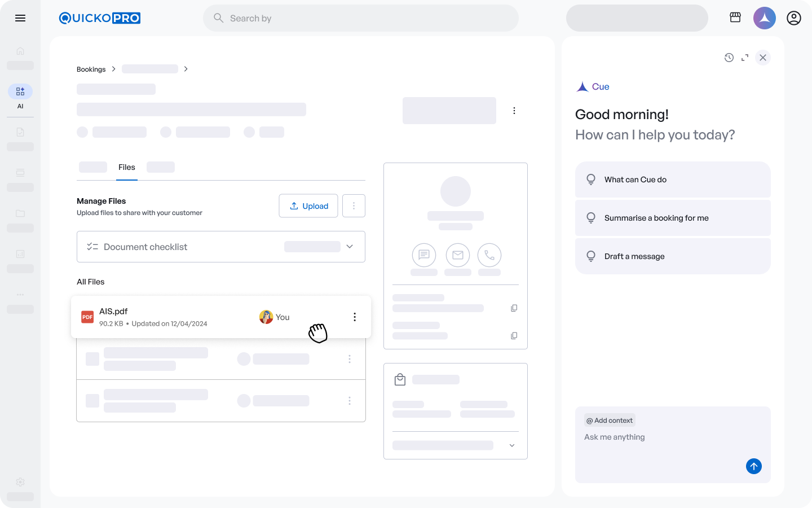Open the hamburger menu

(x=20, y=18)
